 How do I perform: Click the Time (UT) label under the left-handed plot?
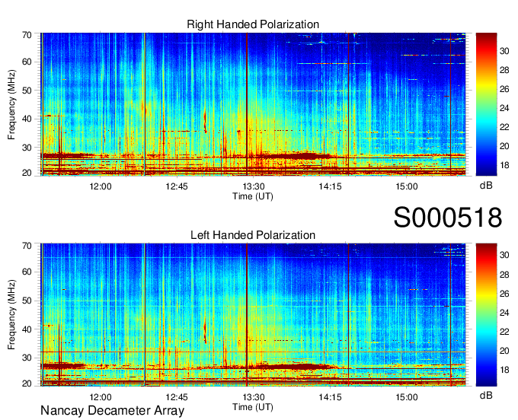tap(253, 407)
